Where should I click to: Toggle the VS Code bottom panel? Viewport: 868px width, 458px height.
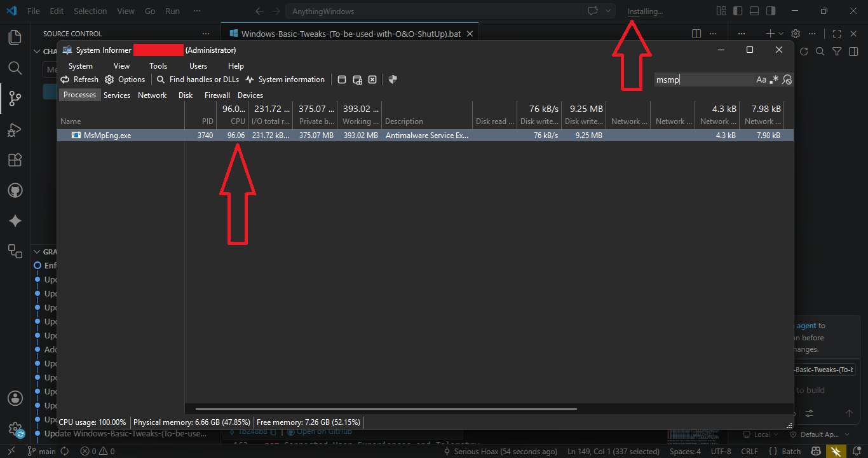pyautogui.click(x=754, y=11)
